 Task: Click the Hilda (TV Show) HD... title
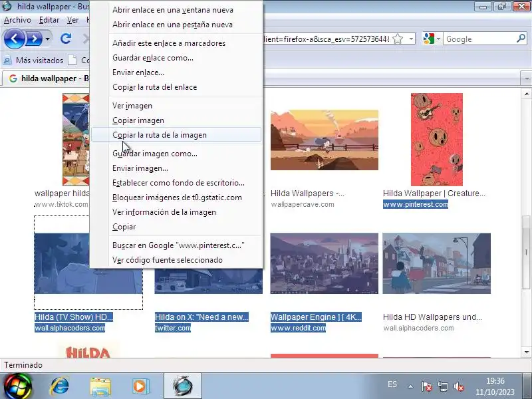pyautogui.click(x=74, y=317)
